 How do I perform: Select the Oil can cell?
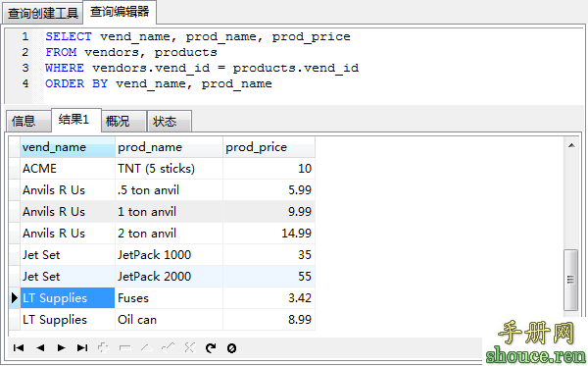(169, 320)
